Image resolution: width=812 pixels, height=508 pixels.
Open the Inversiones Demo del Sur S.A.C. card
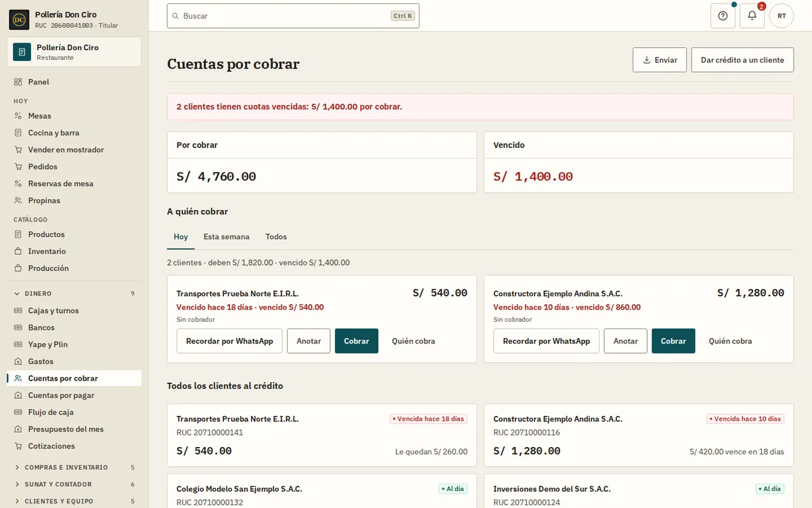(x=639, y=491)
